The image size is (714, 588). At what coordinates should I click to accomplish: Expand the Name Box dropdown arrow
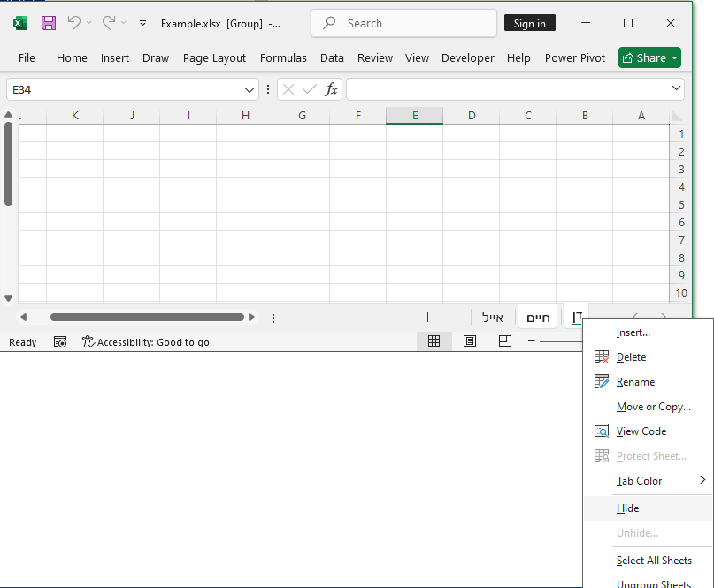click(x=250, y=90)
